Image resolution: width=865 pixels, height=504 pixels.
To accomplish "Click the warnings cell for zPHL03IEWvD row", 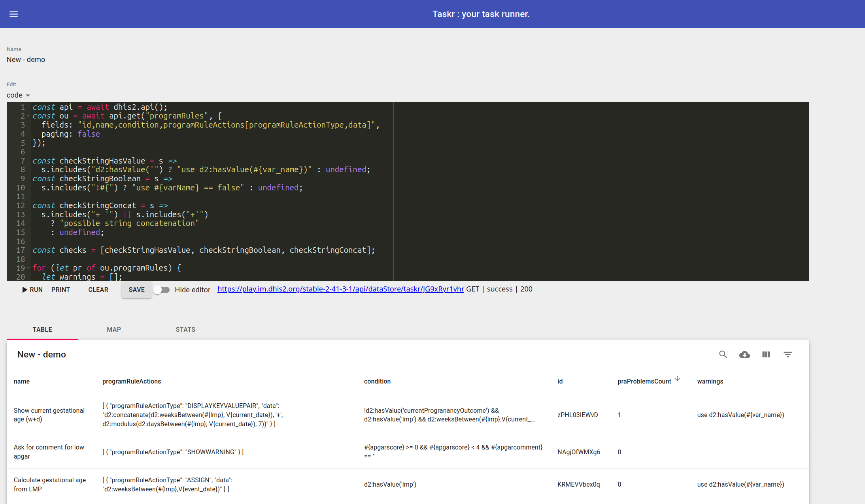I will tap(740, 415).
